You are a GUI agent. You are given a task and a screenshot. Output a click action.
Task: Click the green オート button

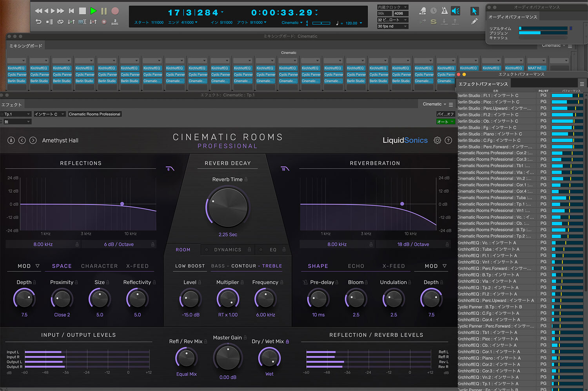point(445,122)
